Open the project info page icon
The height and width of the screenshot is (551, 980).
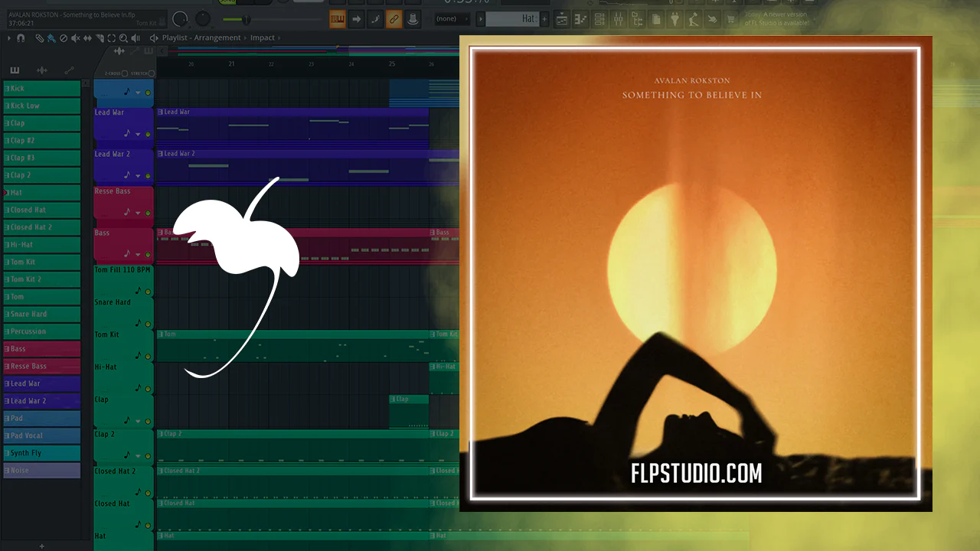pyautogui.click(x=656, y=18)
